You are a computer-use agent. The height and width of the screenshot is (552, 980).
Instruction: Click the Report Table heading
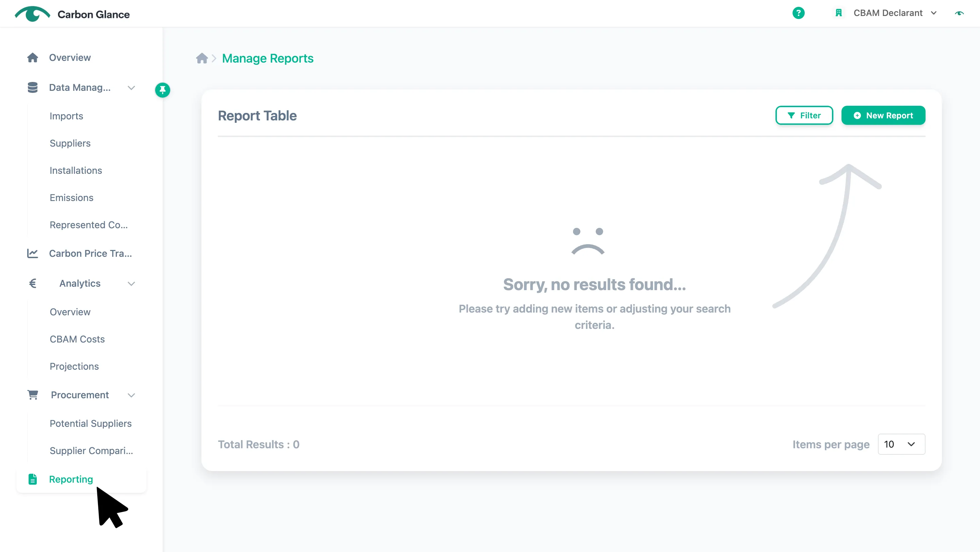point(257,116)
